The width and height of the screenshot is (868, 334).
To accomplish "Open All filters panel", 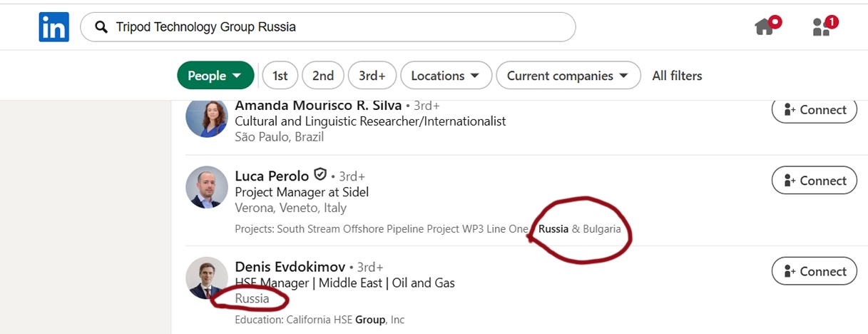I will (677, 76).
